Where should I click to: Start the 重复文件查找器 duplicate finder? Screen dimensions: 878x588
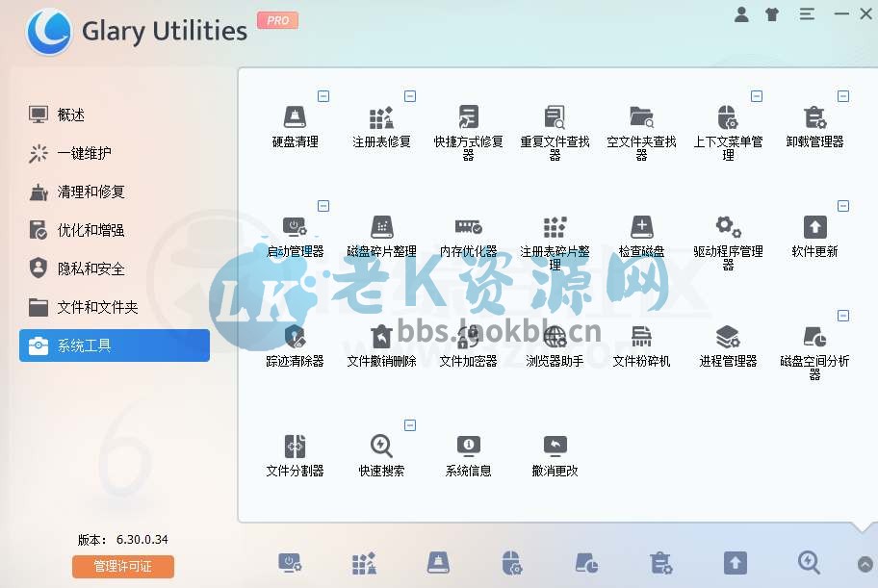click(555, 133)
